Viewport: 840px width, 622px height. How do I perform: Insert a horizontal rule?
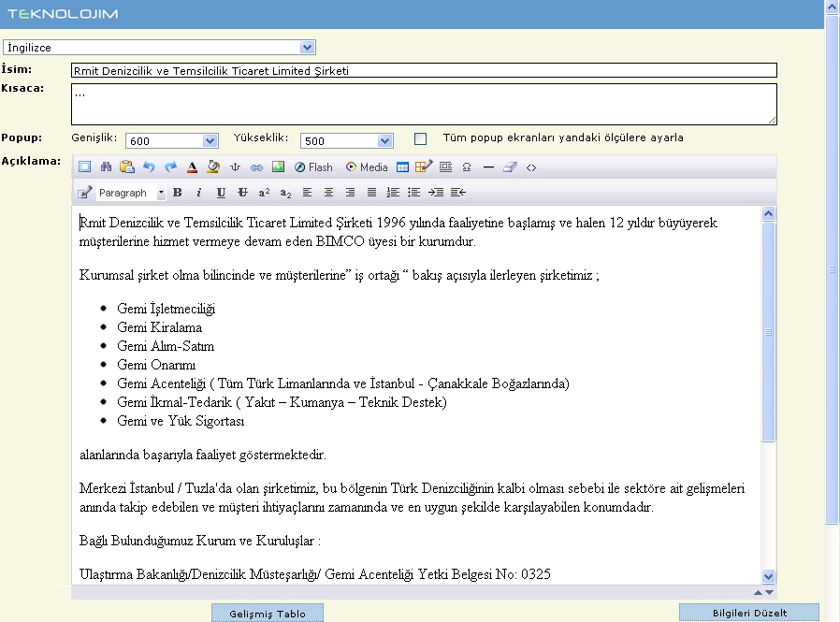tap(488, 167)
